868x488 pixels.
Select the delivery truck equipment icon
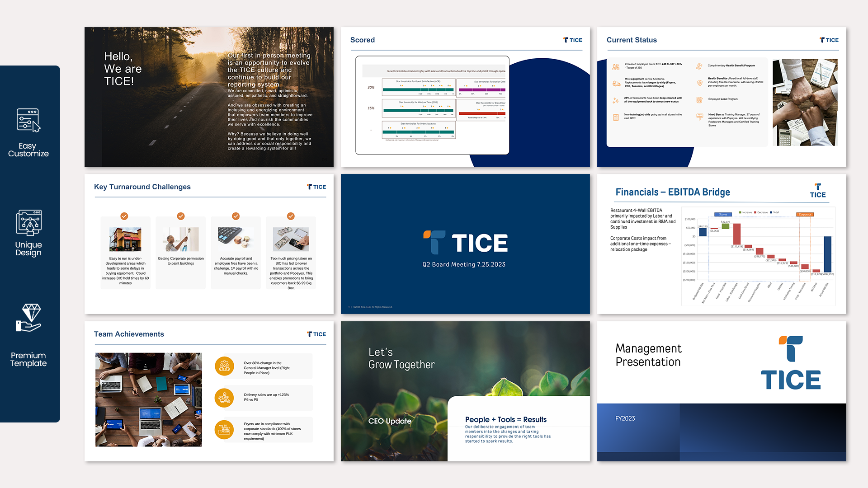[616, 83]
